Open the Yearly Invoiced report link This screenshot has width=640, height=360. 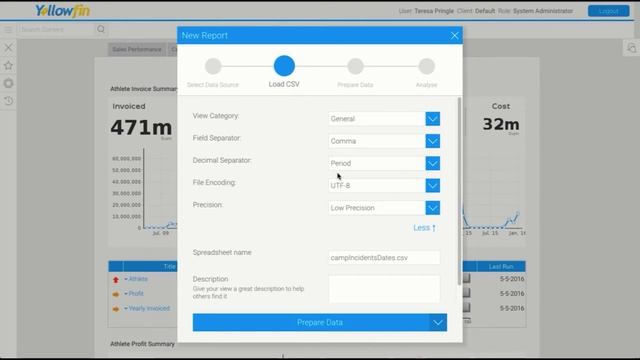[x=149, y=309]
